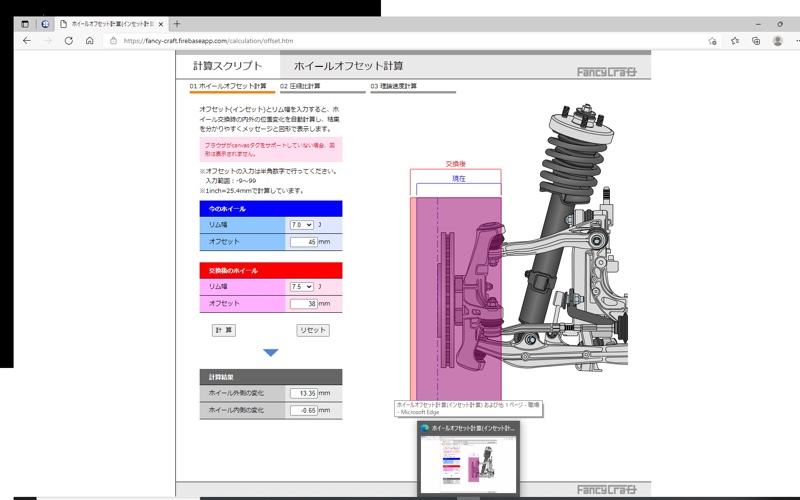800x500 pixels.
Task: Minimize the Edge browser window
Action: pyautogui.click(x=758, y=24)
